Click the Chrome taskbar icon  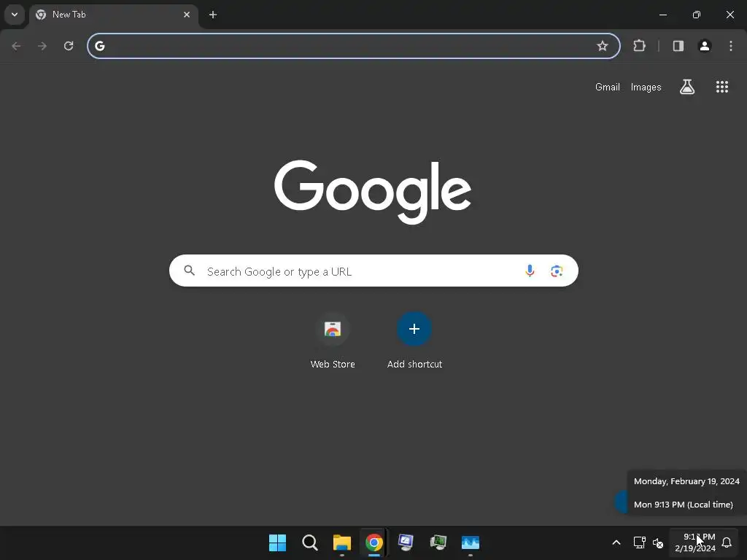[374, 542]
